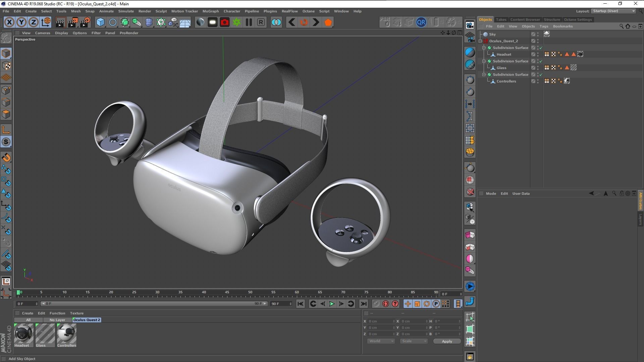Toggle the Controllers Subdivision Surface enable checkmark

tap(541, 75)
